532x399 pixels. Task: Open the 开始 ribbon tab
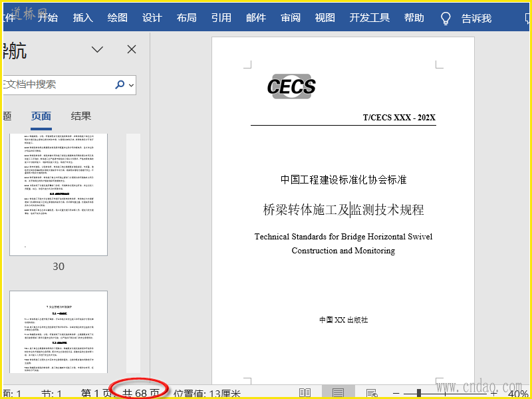click(x=47, y=18)
